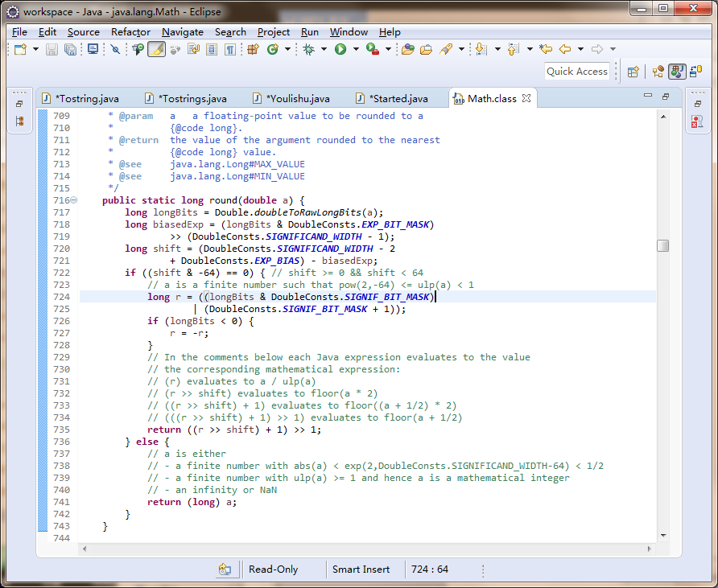Switch to Database perspective icon
Image resolution: width=718 pixels, height=588 pixels.
point(696,72)
